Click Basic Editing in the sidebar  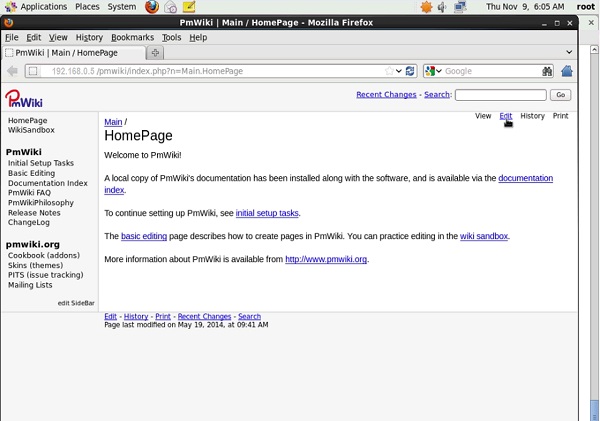tap(31, 173)
